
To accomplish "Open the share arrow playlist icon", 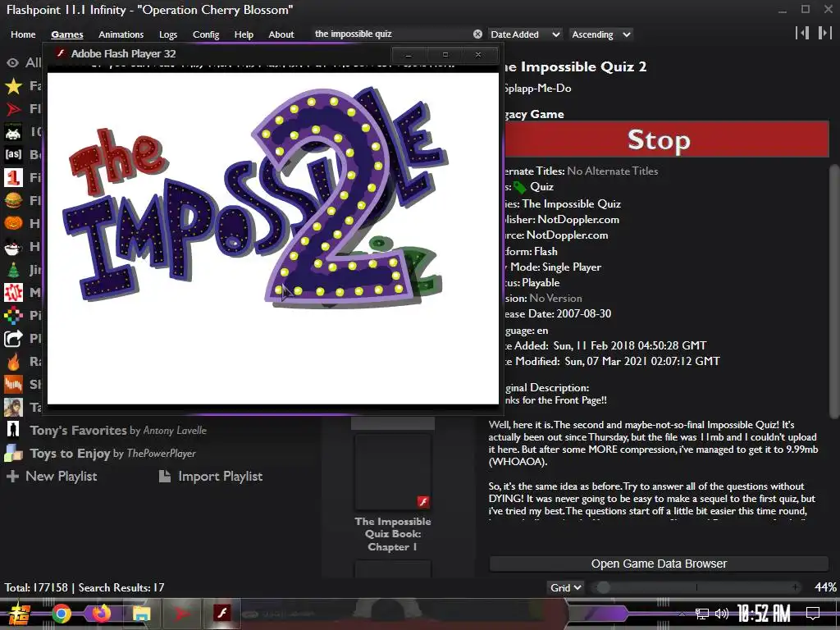I will [x=13, y=339].
